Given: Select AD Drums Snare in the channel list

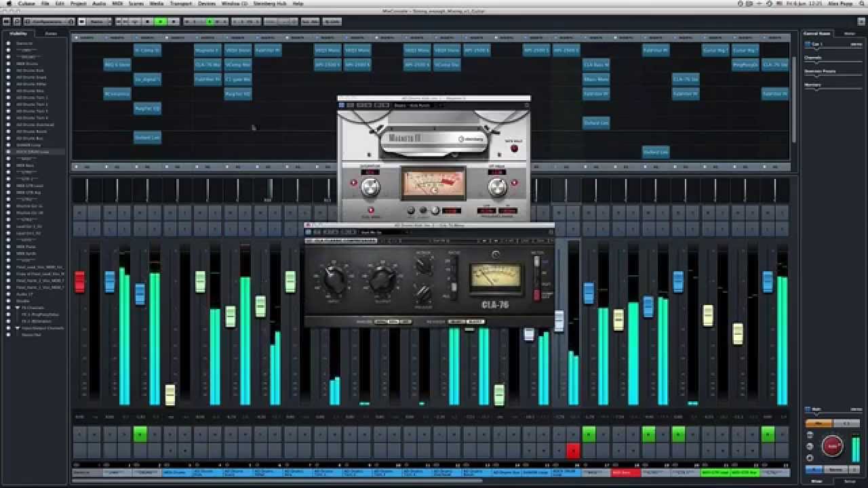Looking at the screenshot, I should [32, 77].
